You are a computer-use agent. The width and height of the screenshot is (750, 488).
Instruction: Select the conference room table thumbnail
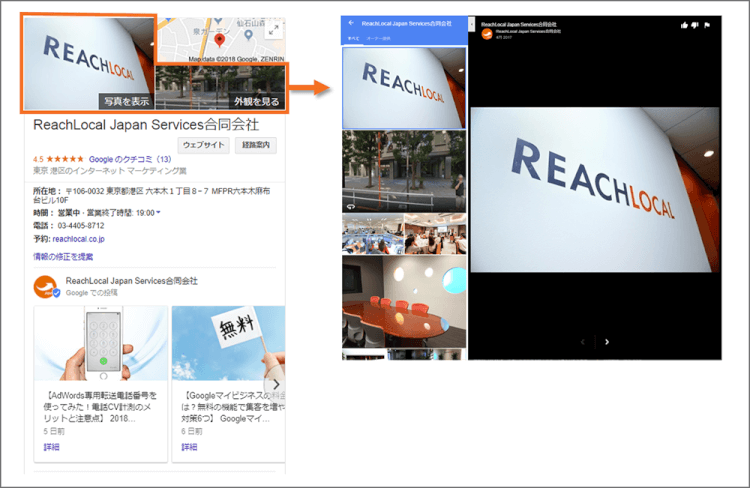[x=404, y=301]
